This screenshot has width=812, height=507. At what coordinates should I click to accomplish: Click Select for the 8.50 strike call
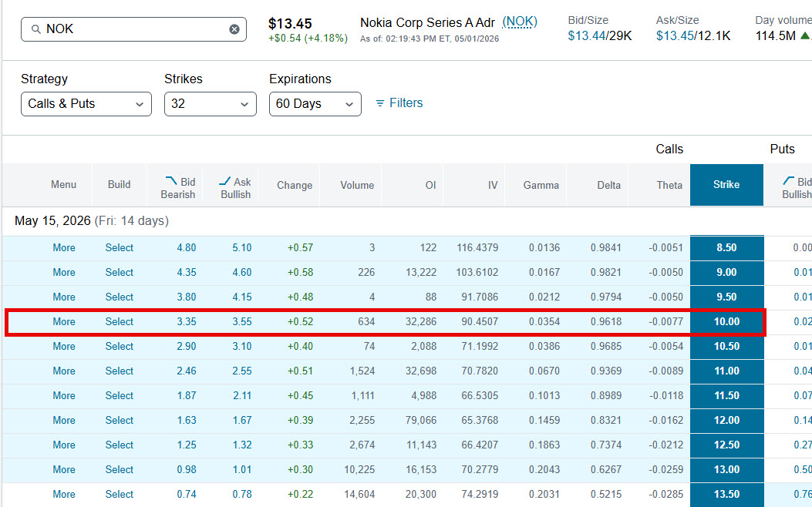[119, 248]
